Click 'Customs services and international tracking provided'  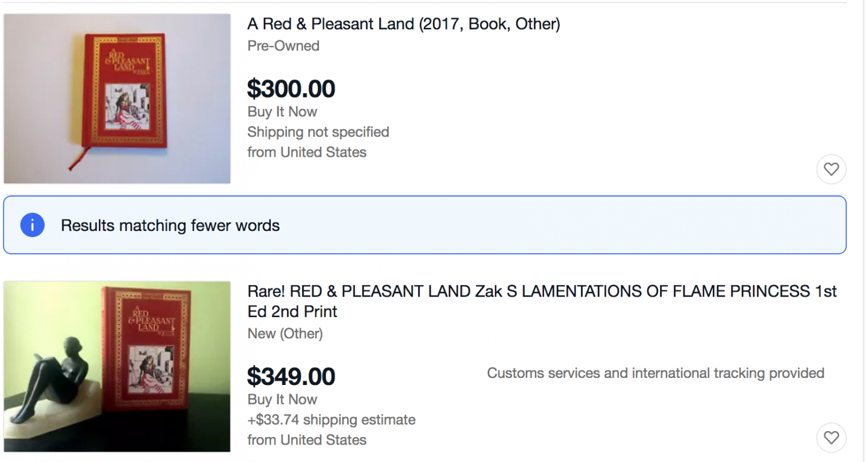[x=655, y=373]
